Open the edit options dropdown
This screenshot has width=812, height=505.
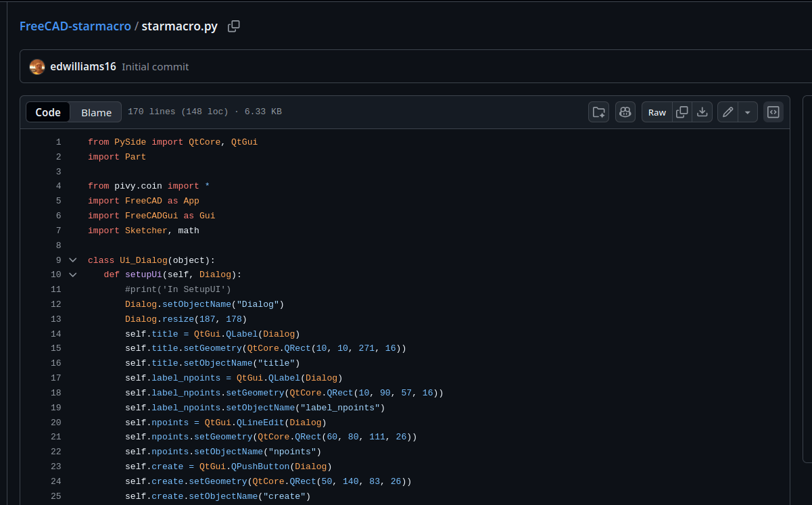pos(747,112)
